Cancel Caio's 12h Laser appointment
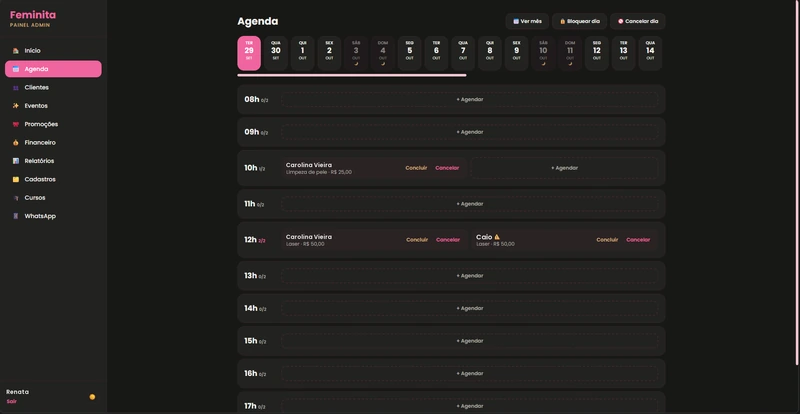This screenshot has height=414, width=800. pos(638,240)
